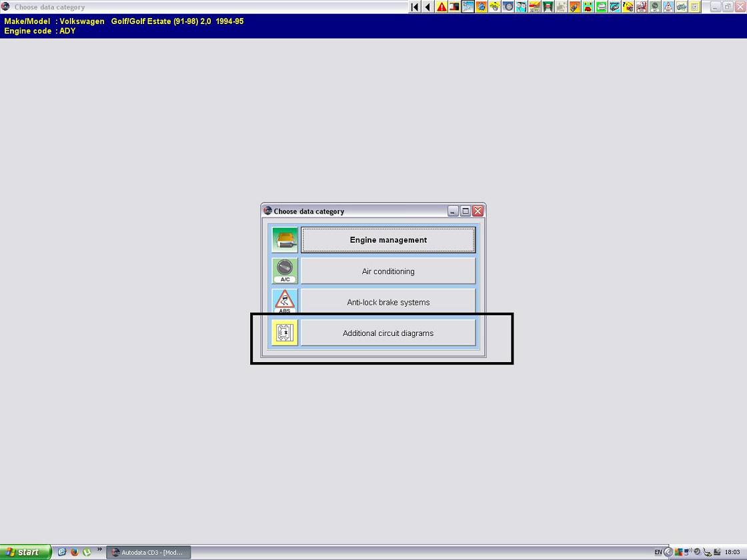Click the A/C dial icon in dialog

pyautogui.click(x=285, y=271)
